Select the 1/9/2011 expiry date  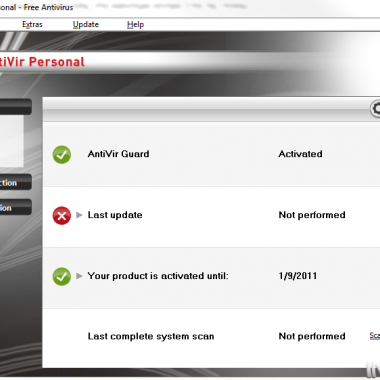point(298,276)
